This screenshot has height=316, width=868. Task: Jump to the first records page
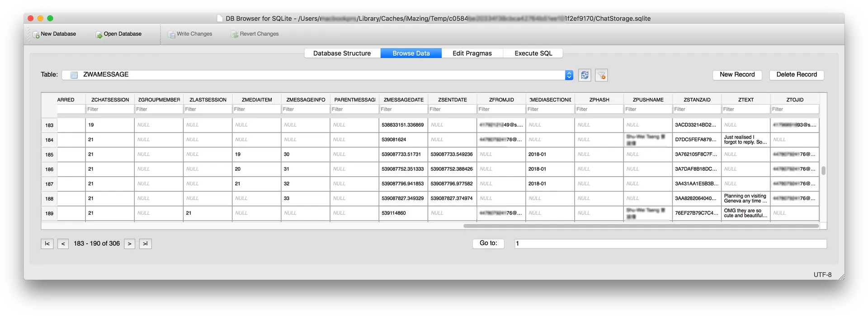click(47, 244)
